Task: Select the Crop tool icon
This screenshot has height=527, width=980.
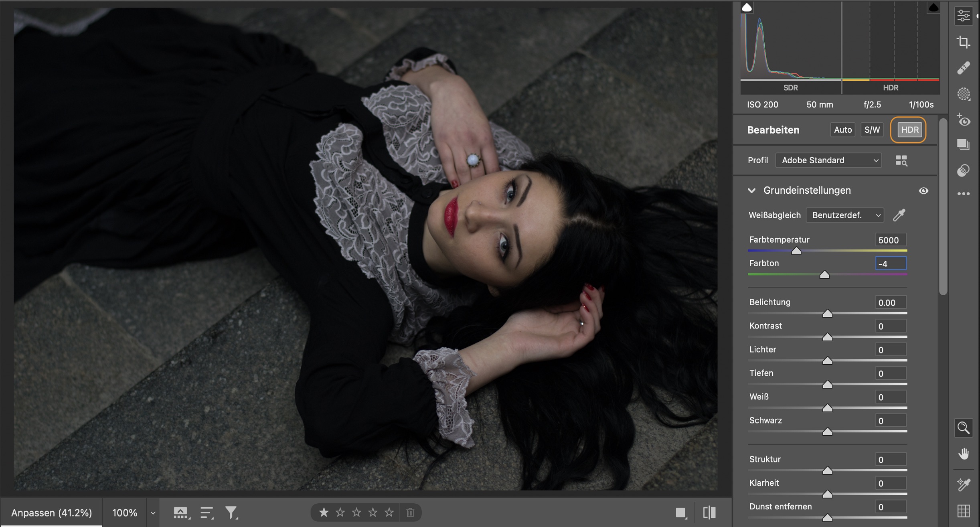Action: (x=963, y=42)
